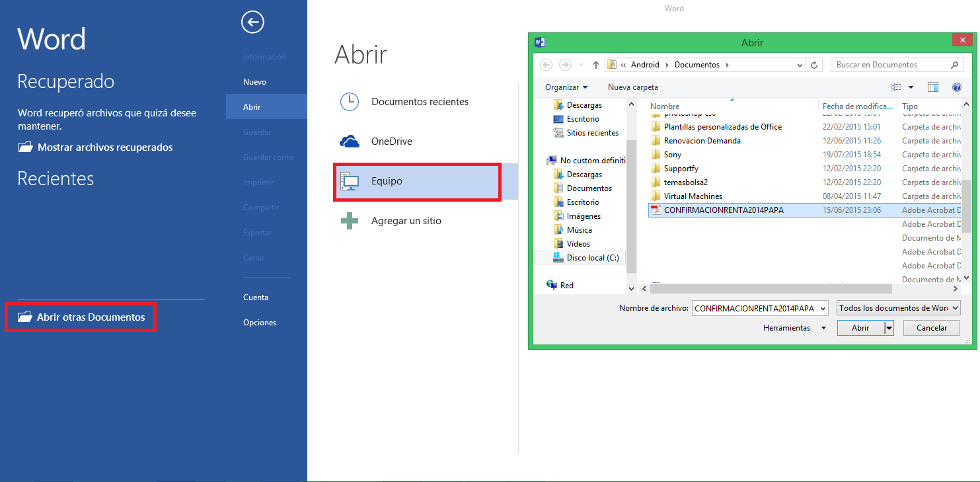Refresh the Documentos folder listing

tap(814, 65)
